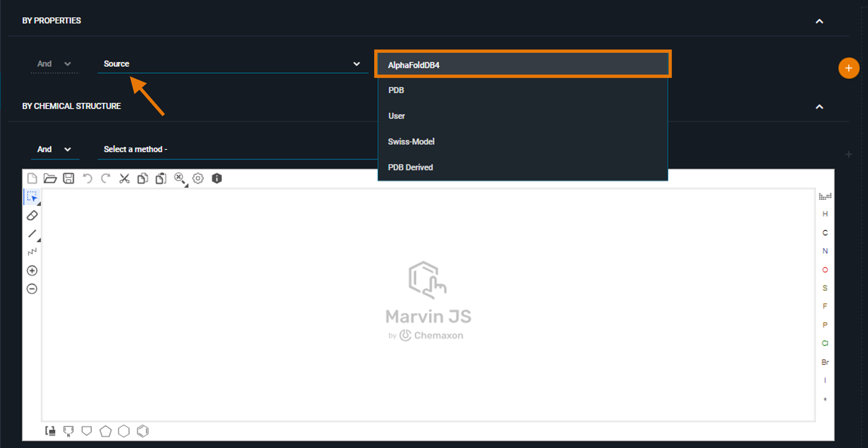This screenshot has height=448, width=868.
Task: Open the periodic table icon
Action: click(825, 196)
